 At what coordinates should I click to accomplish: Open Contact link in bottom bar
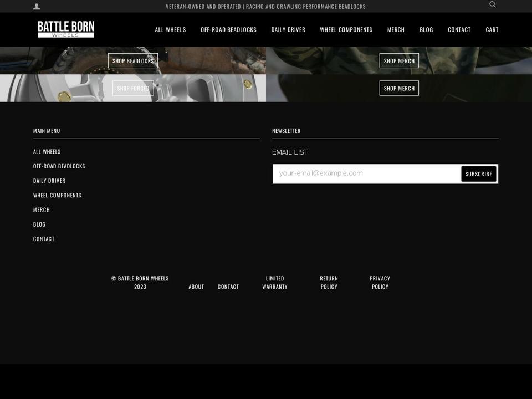click(x=228, y=287)
